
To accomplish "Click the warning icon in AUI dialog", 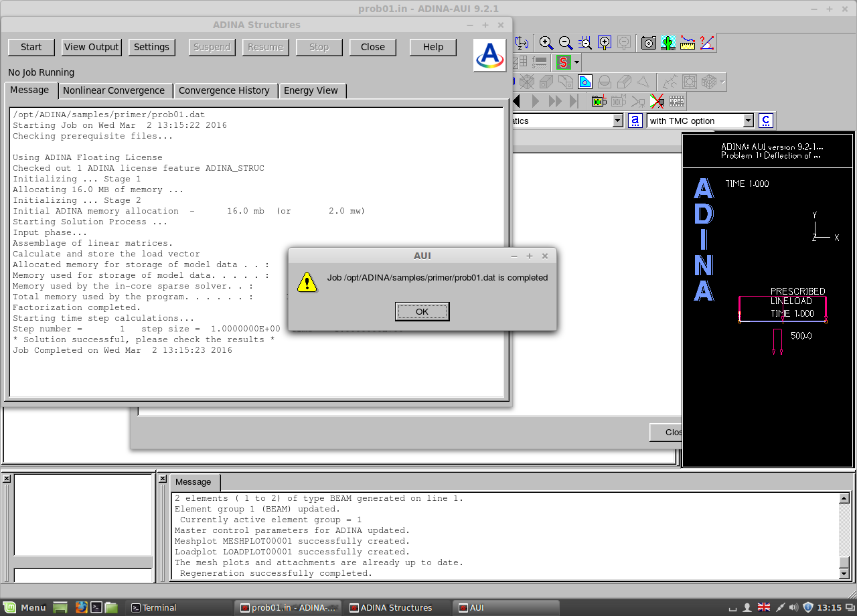I will tap(307, 281).
